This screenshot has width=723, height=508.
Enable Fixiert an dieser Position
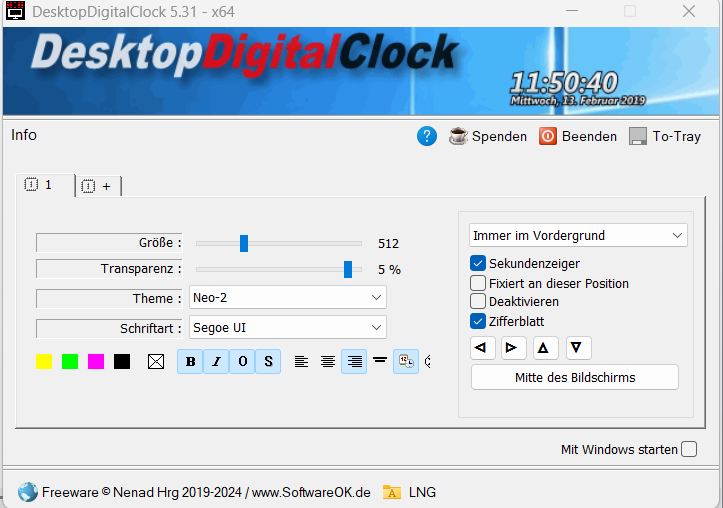pos(478,283)
